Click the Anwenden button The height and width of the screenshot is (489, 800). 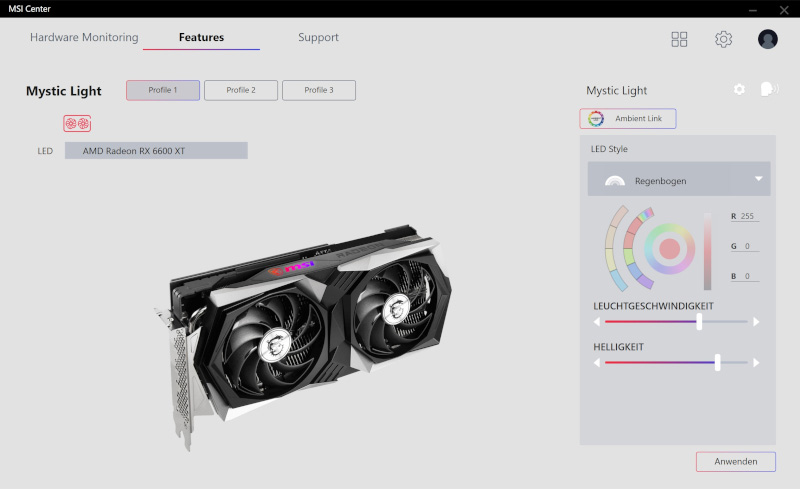pyautogui.click(x=736, y=461)
